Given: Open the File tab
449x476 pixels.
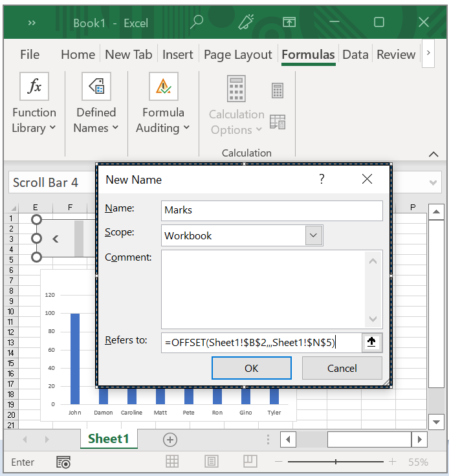Looking at the screenshot, I should pyautogui.click(x=30, y=54).
